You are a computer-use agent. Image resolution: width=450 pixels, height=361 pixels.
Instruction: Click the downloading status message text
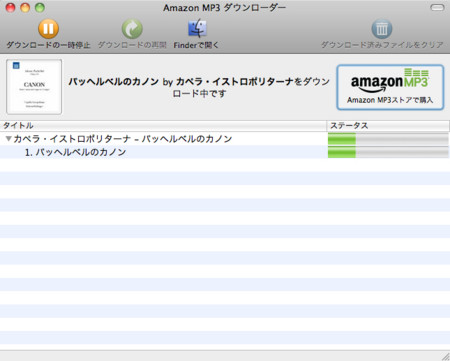(199, 87)
